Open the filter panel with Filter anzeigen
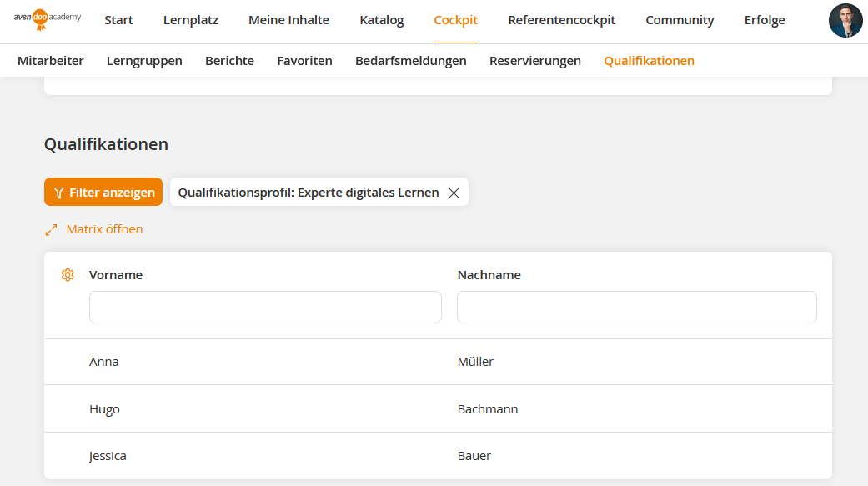The image size is (868, 486). pyautogui.click(x=103, y=192)
